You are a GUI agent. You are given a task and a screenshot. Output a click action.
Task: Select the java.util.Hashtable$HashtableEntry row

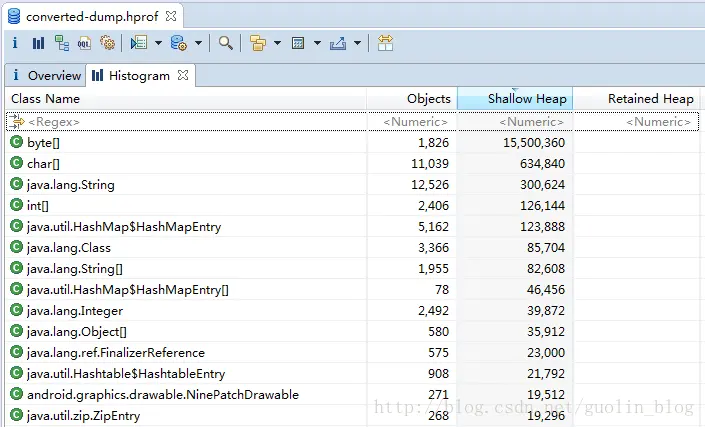point(352,374)
